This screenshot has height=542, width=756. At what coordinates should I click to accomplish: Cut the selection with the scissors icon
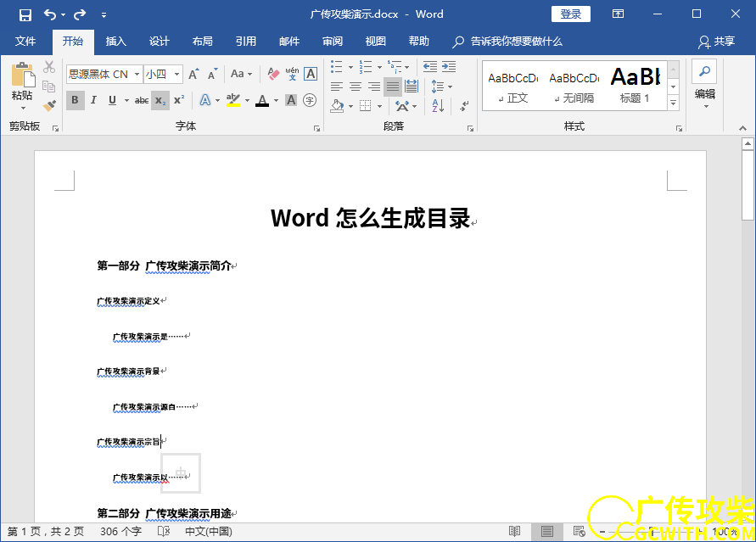point(48,67)
